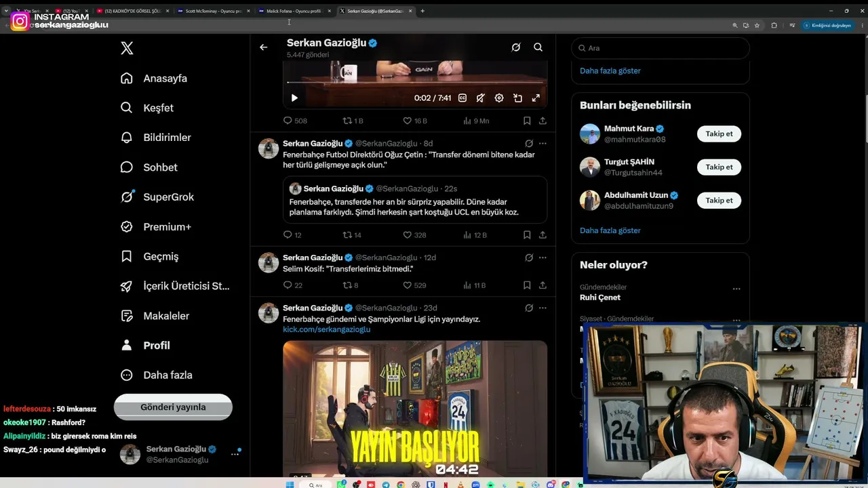The image size is (868, 488).
Task: Reply to the post with 508 replies
Action: [x=295, y=121]
